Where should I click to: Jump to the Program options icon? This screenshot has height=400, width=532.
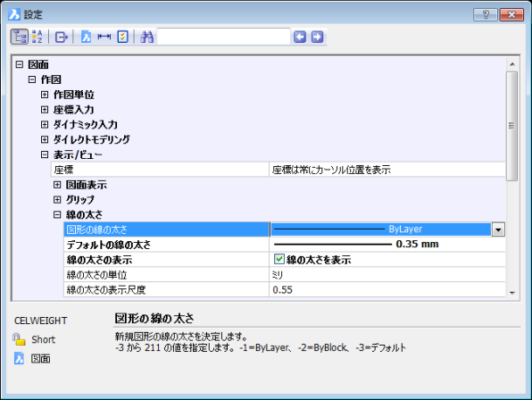[122, 37]
